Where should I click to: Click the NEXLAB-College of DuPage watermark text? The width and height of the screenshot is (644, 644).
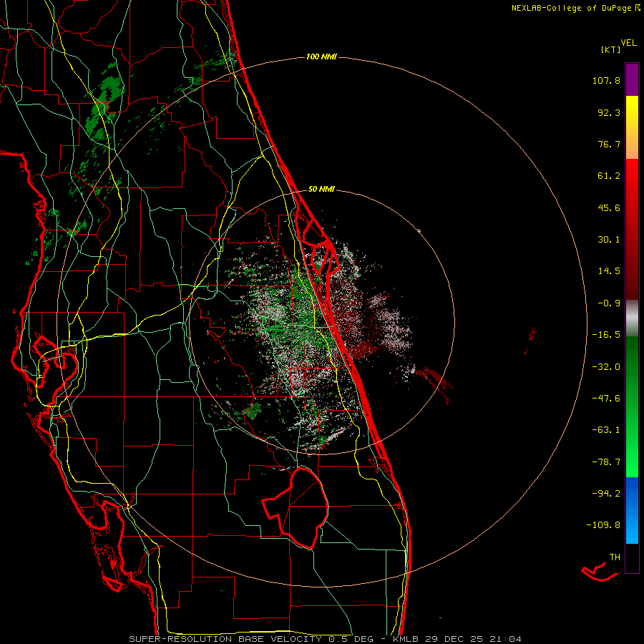click(575, 8)
